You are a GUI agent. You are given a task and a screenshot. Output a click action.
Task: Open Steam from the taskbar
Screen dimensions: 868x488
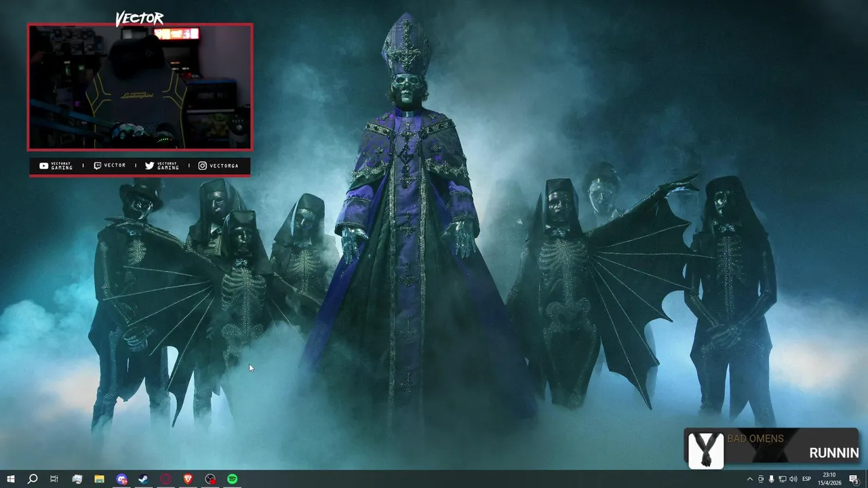tap(143, 479)
